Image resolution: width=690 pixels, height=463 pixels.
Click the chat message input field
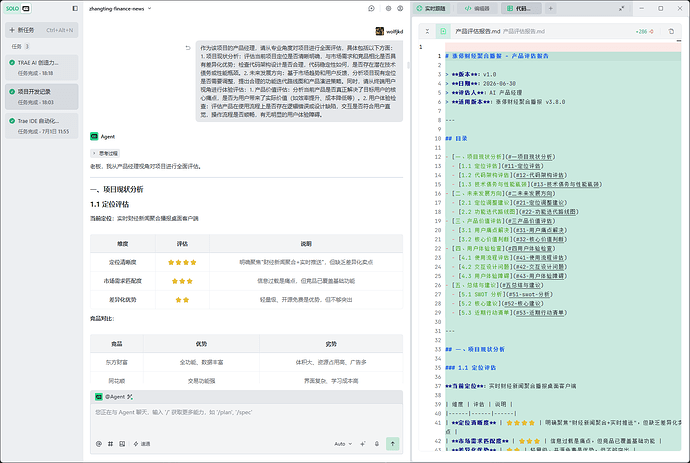[246, 418]
